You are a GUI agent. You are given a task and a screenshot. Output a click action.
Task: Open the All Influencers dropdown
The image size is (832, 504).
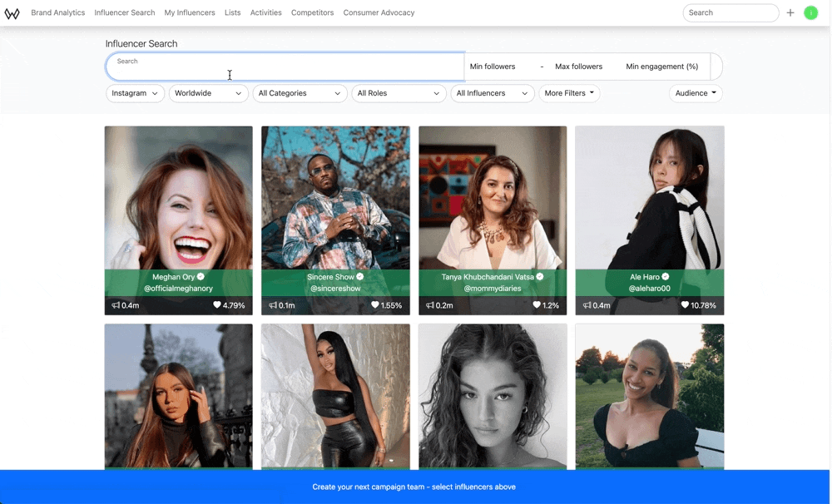click(x=492, y=93)
